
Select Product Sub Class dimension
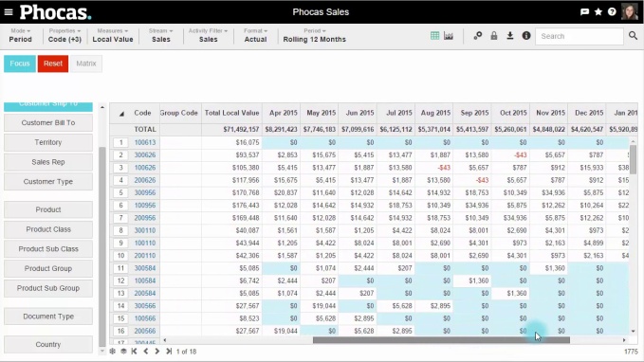coord(48,249)
